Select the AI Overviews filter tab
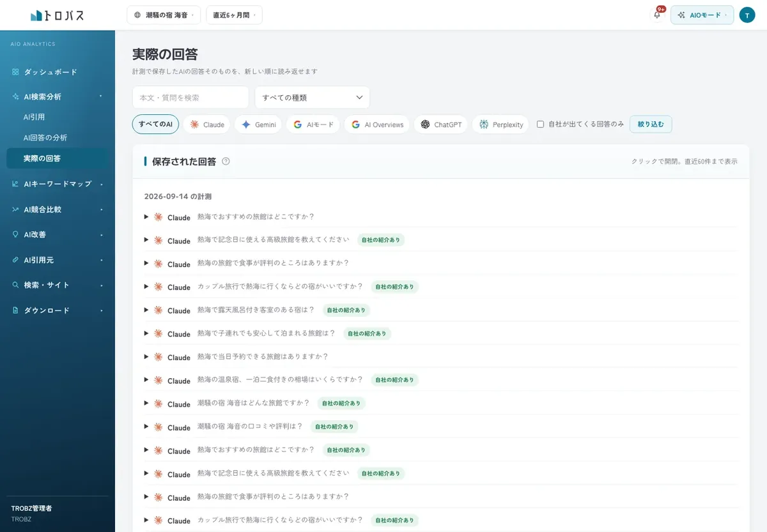The height and width of the screenshot is (532, 767). point(377,125)
